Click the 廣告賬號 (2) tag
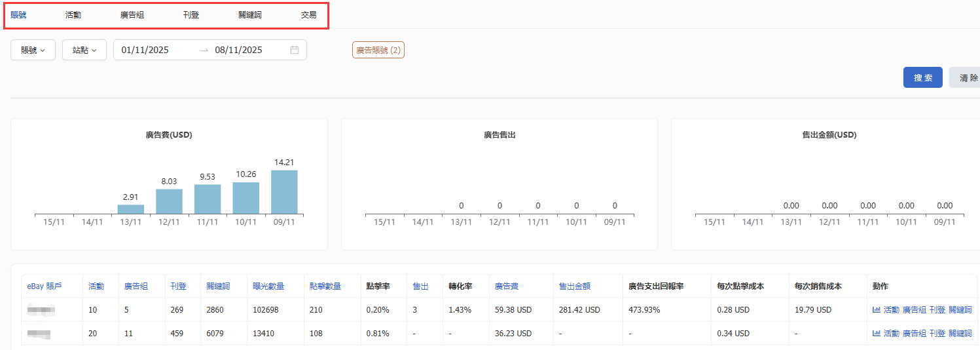This screenshot has height=350, width=980. click(x=378, y=50)
